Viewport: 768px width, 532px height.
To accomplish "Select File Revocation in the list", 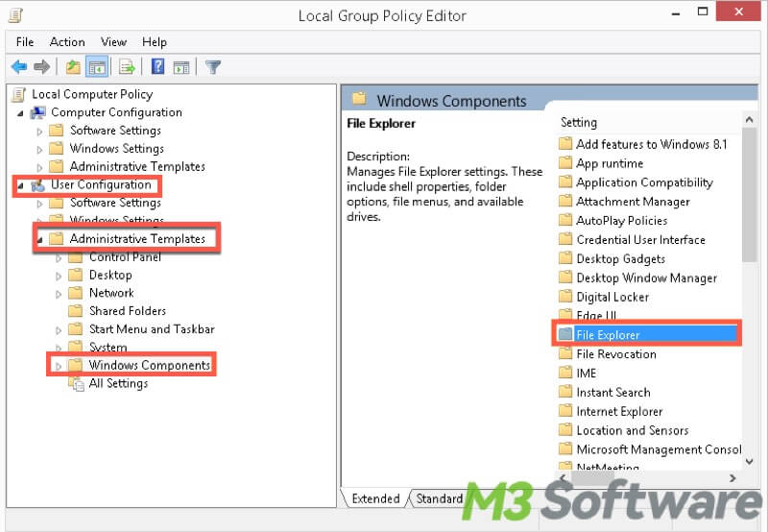I will tap(616, 354).
